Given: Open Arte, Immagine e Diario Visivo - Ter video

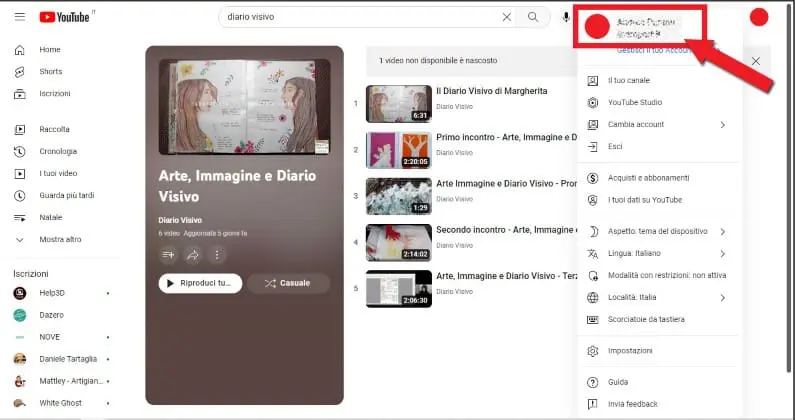Looking at the screenshot, I should (507, 276).
